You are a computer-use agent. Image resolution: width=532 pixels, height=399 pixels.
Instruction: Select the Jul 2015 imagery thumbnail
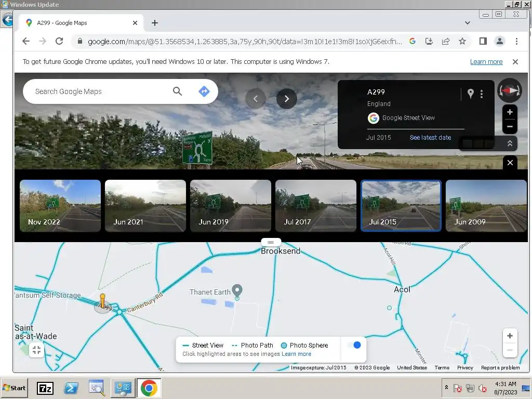pos(401,206)
